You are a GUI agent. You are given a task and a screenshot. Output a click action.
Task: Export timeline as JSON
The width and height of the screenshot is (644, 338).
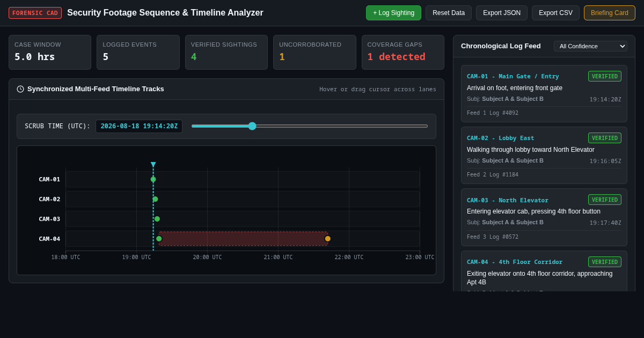pos(502,13)
